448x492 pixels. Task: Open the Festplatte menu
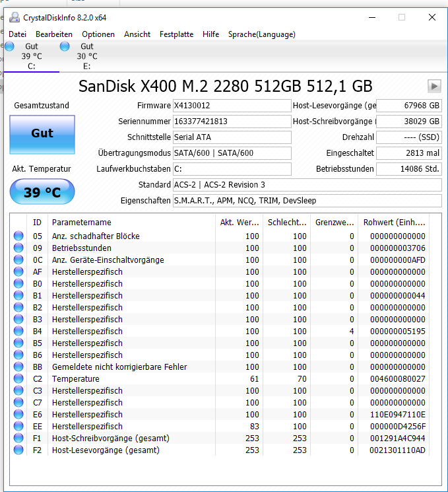(x=176, y=34)
